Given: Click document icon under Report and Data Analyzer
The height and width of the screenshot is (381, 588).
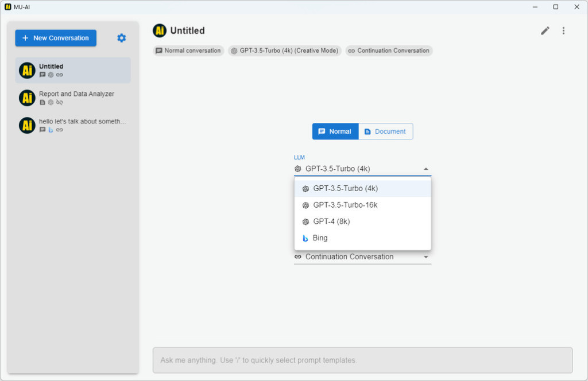Looking at the screenshot, I should tap(42, 102).
